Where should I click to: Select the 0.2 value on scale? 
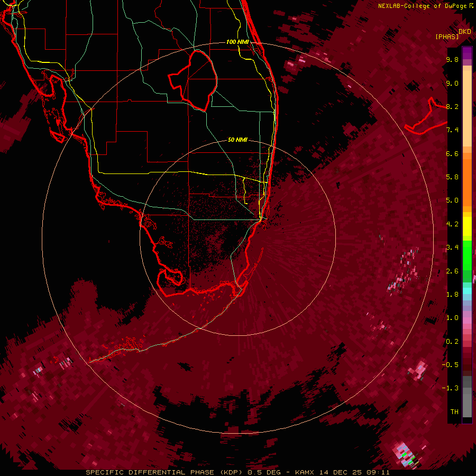[452, 342]
